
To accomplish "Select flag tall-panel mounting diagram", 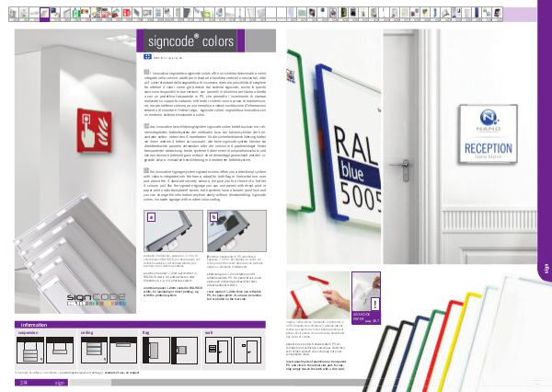I will point(156,350).
